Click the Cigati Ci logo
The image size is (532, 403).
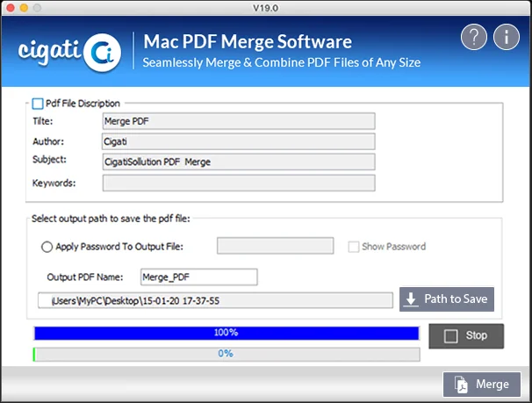pyautogui.click(x=69, y=52)
